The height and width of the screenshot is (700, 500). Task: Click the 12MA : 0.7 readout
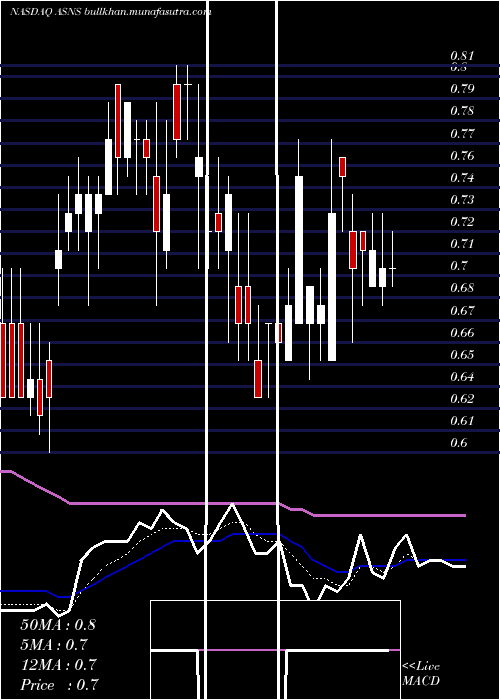point(58,665)
